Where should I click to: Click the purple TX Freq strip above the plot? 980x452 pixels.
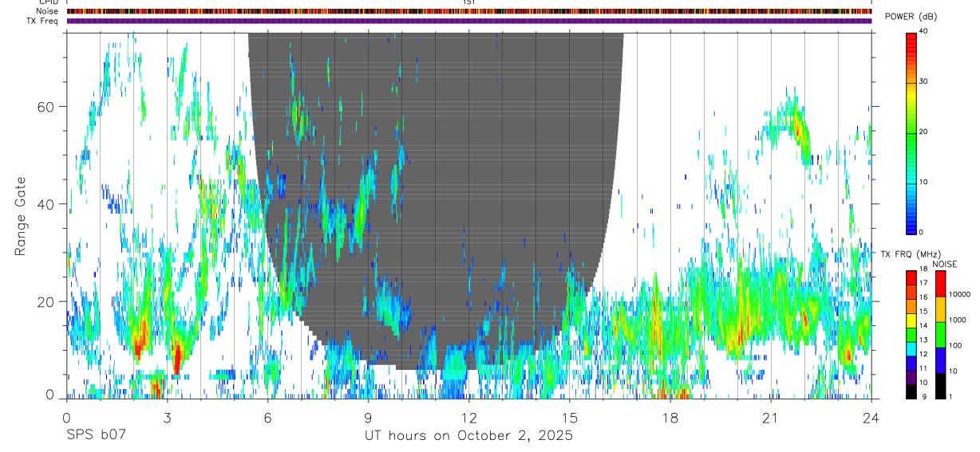pyautogui.click(x=469, y=21)
